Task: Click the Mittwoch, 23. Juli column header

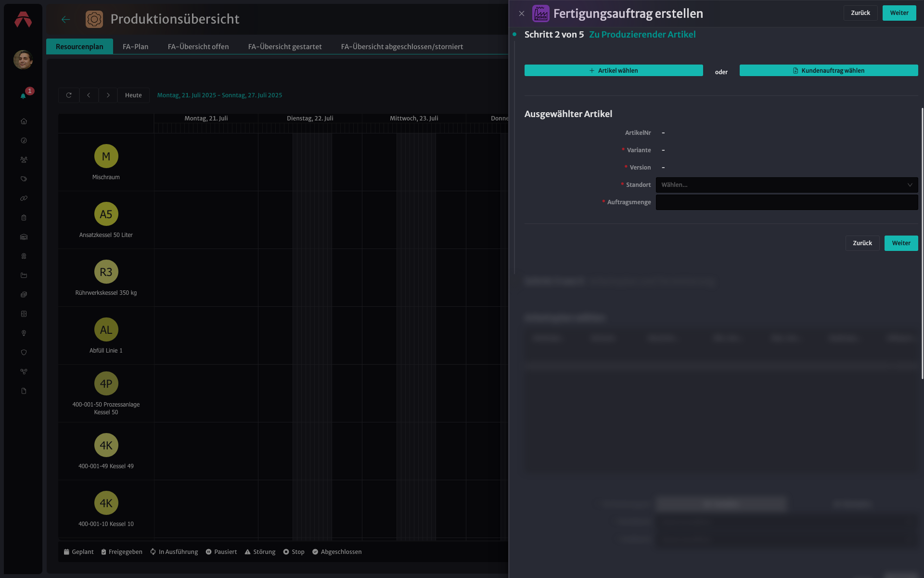Action: coord(414,118)
